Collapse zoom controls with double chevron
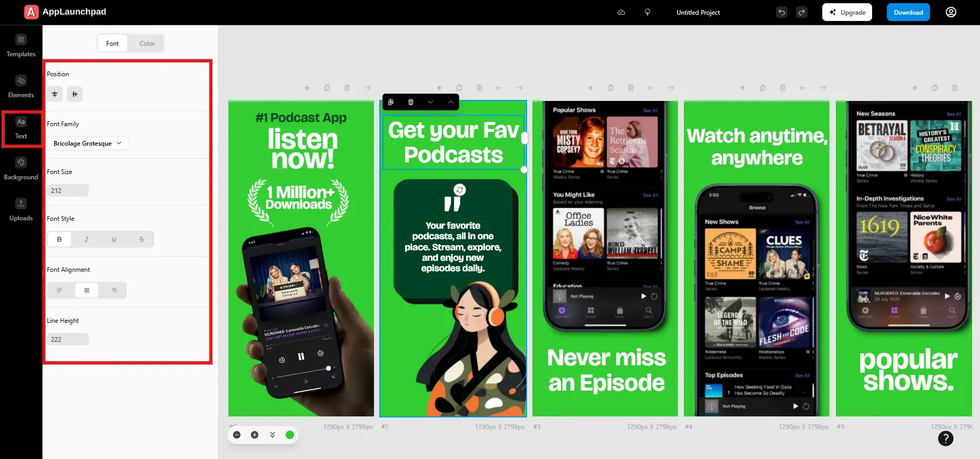Viewport: 980px width, 459px height. tap(272, 435)
